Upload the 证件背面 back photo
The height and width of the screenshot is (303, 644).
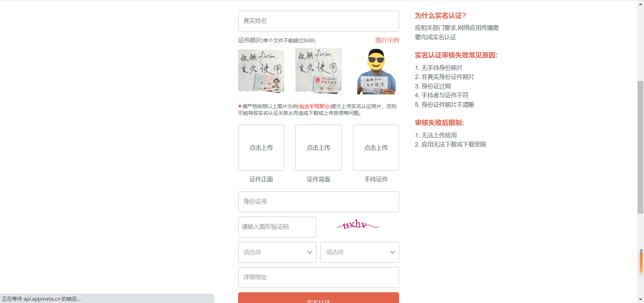pos(318,148)
